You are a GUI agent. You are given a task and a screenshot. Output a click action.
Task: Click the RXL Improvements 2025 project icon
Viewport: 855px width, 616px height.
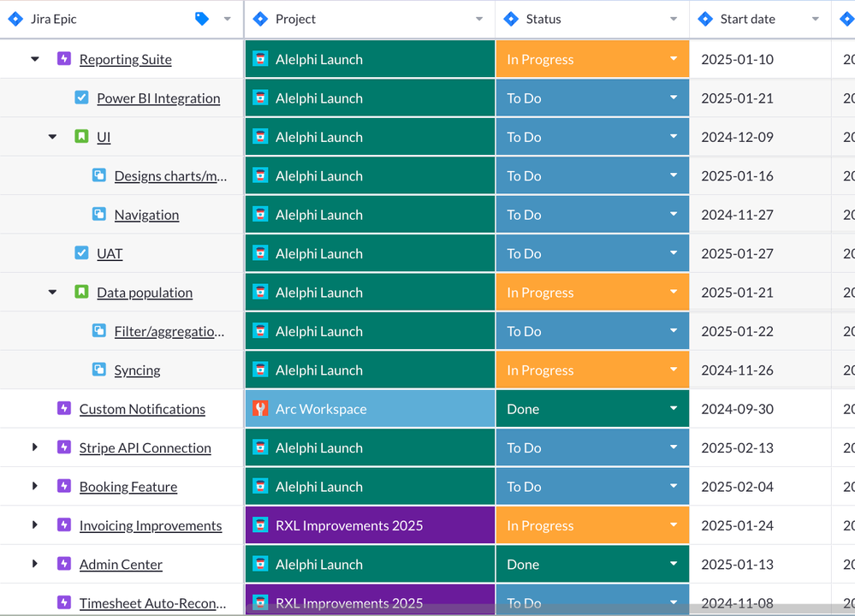260,525
